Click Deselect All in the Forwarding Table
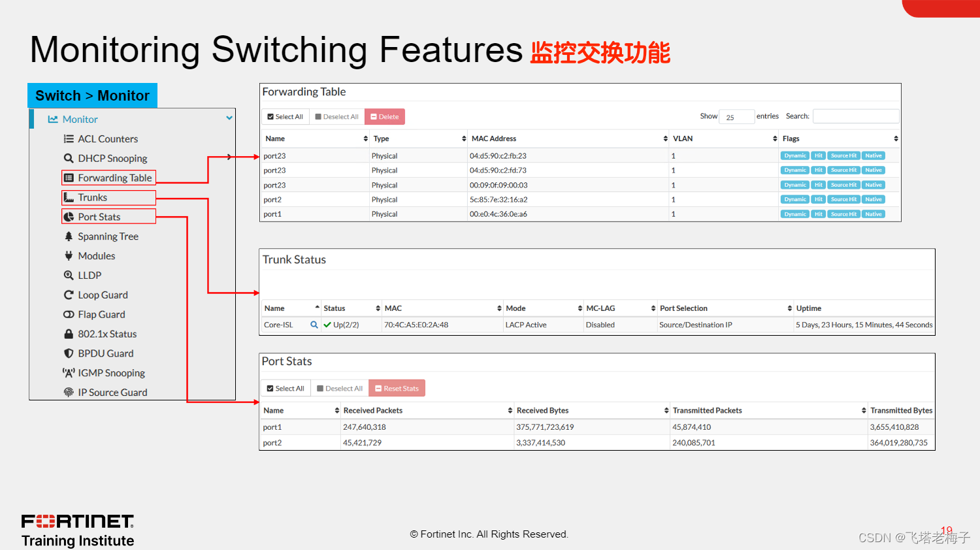 tap(336, 116)
